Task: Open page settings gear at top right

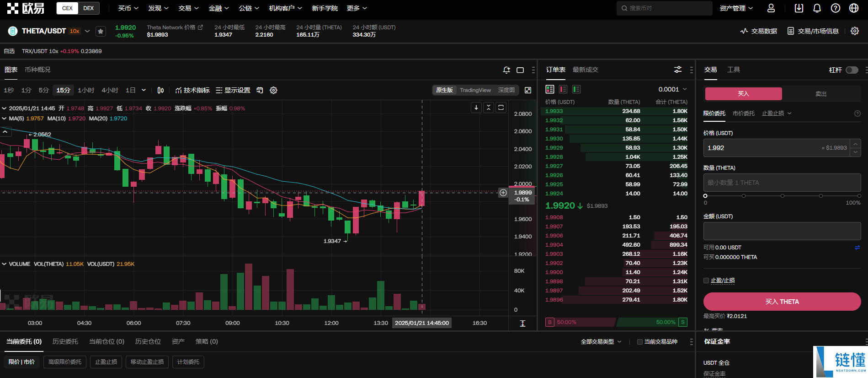Action: pyautogui.click(x=855, y=31)
